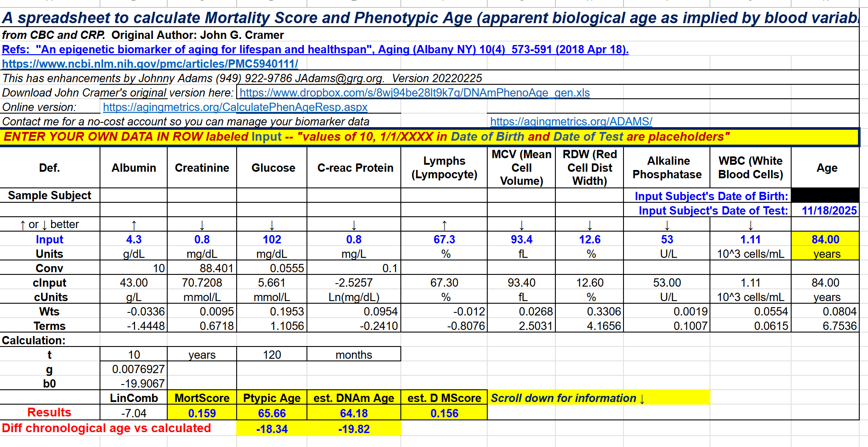868x447 pixels.
Task: Select the C-reac Protein input value cell
Action: [354, 239]
